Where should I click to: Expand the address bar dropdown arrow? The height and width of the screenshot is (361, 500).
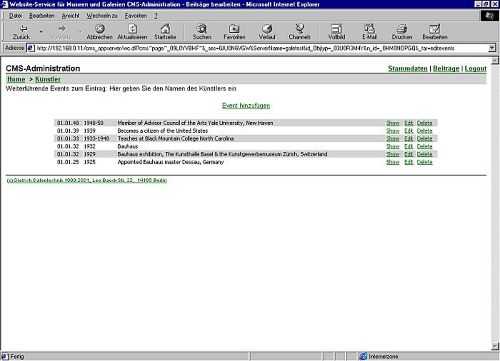pyautogui.click(x=492, y=48)
